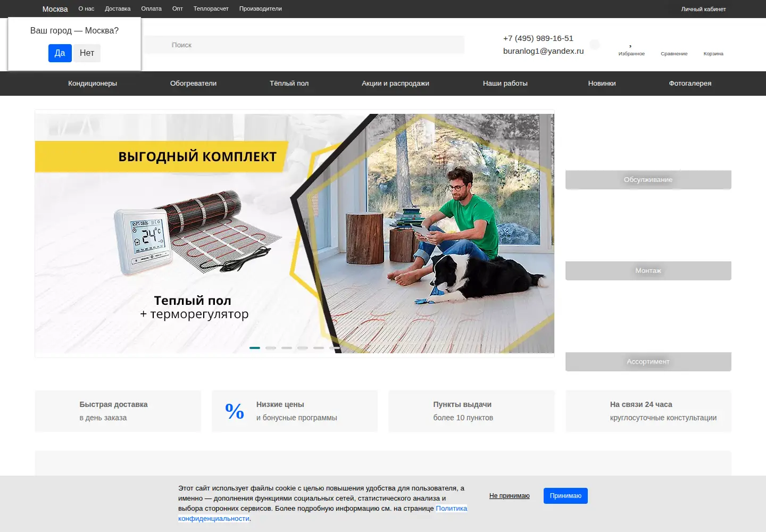The width and height of the screenshot is (766, 532).
Task: Open О нас page
Action: click(86, 9)
